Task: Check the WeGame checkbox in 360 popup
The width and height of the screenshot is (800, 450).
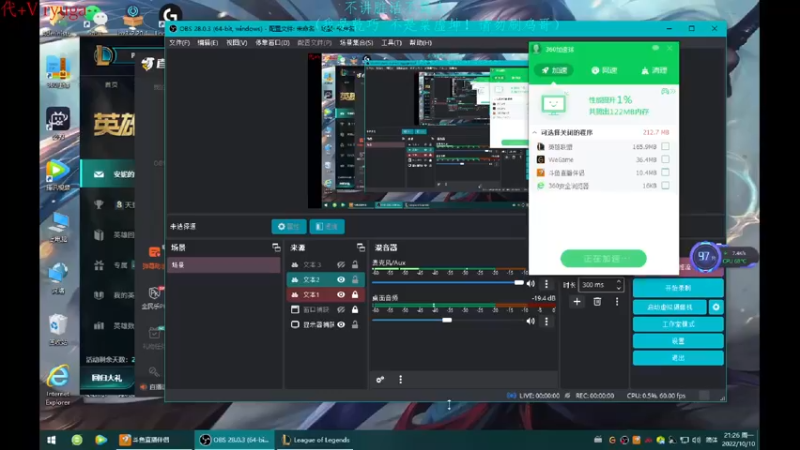Action: click(x=665, y=159)
